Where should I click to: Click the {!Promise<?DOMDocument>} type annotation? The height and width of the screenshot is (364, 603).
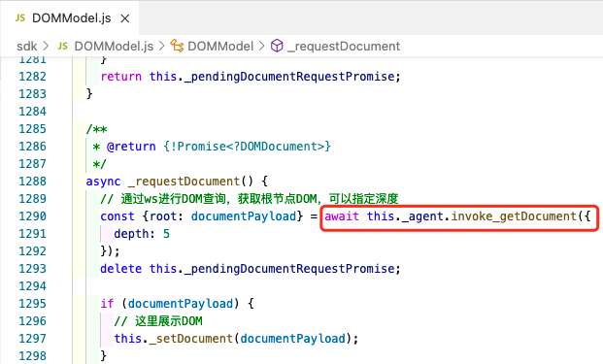click(247, 147)
